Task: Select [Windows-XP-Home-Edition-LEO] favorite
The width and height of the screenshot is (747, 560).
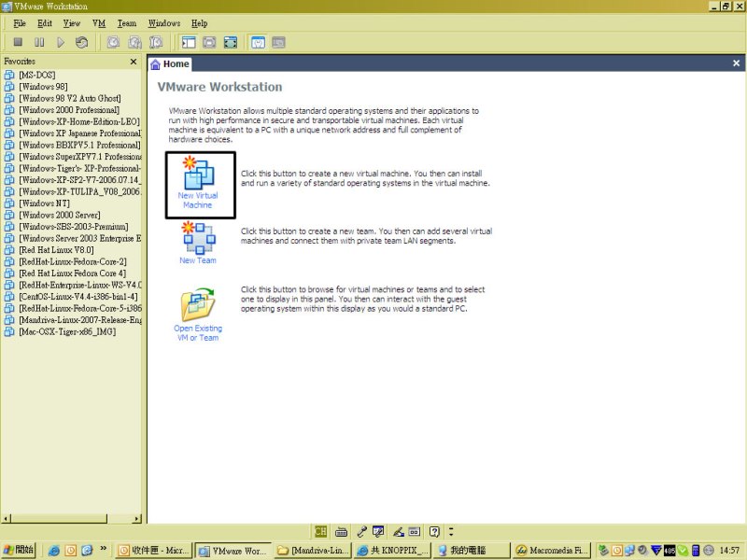Action: [x=79, y=121]
